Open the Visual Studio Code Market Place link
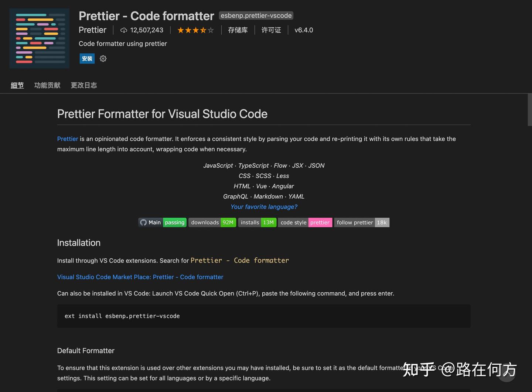The image size is (532, 392). (x=140, y=277)
